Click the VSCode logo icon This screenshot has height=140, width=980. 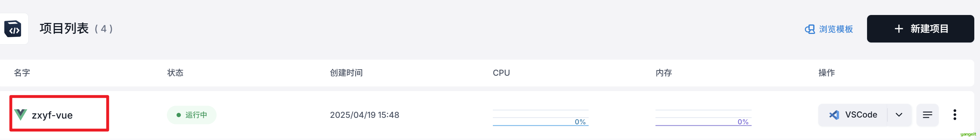834,115
